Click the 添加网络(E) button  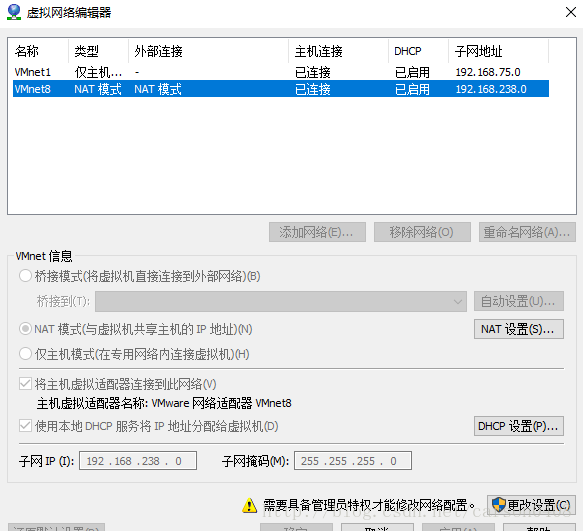pyautogui.click(x=317, y=232)
